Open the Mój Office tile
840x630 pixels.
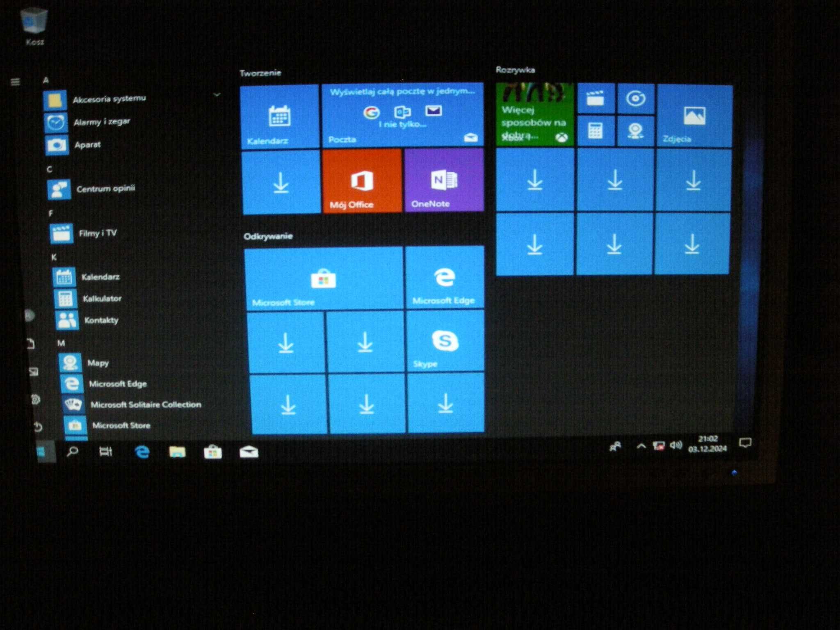tap(362, 181)
